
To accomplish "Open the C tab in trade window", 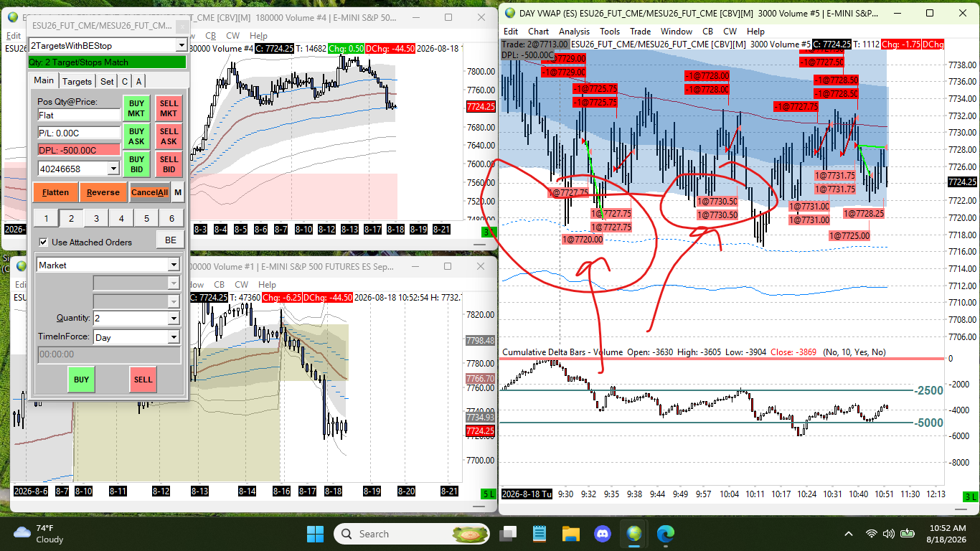I will click(125, 82).
